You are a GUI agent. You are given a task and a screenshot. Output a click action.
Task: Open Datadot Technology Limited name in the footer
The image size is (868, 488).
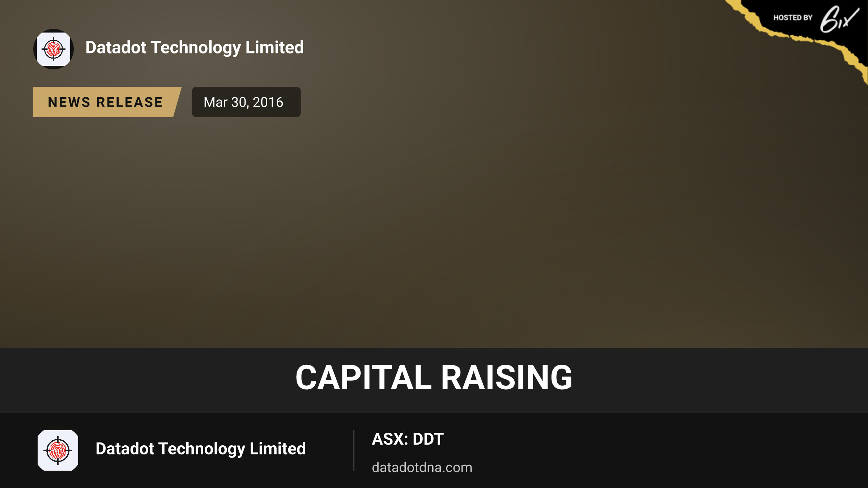click(x=201, y=449)
